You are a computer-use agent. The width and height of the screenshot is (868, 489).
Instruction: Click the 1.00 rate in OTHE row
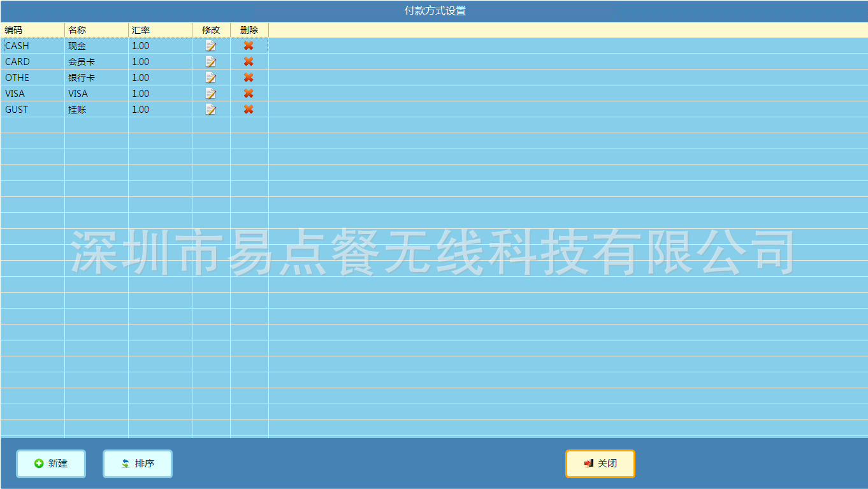coord(160,78)
